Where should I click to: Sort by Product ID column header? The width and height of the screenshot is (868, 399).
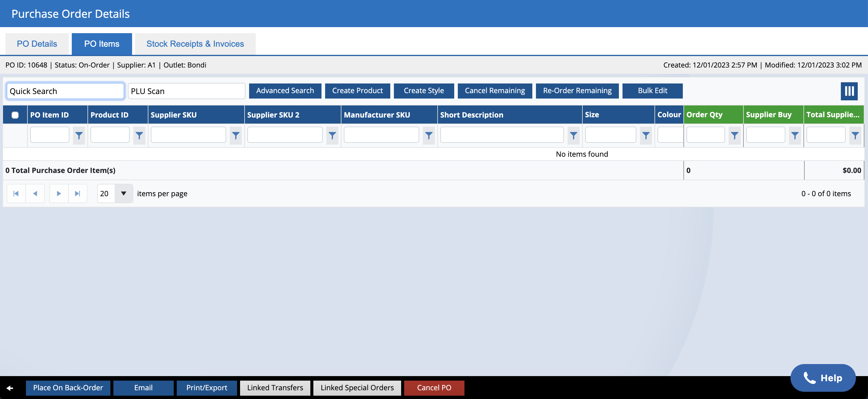[118, 115]
